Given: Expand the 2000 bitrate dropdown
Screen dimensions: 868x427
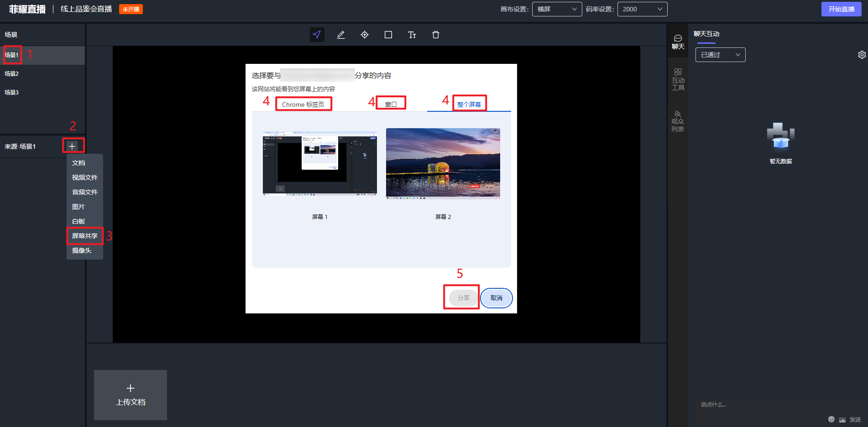Looking at the screenshot, I should click(642, 9).
